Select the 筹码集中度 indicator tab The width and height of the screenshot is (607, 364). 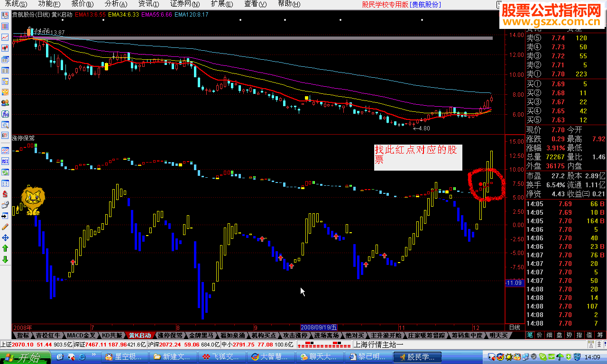pyautogui.click(x=466, y=335)
